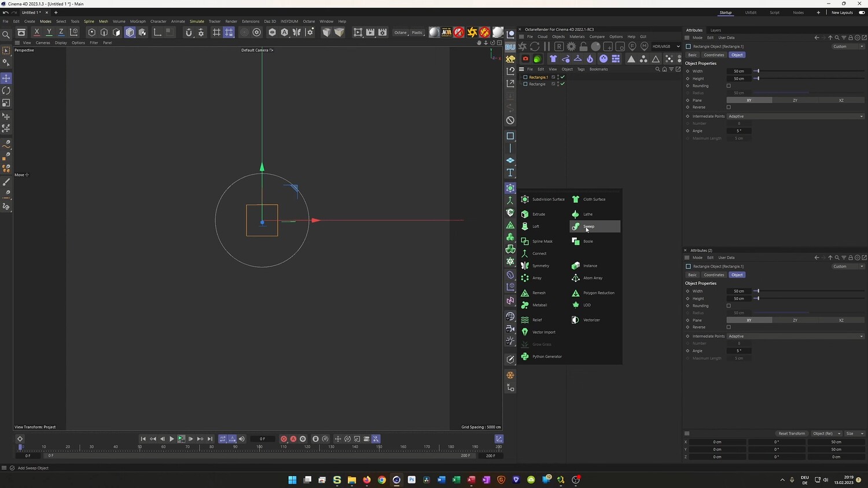Enable Reverse checkbox in upper Attributes panel
Viewport: 868px width, 488px height.
(x=729, y=107)
